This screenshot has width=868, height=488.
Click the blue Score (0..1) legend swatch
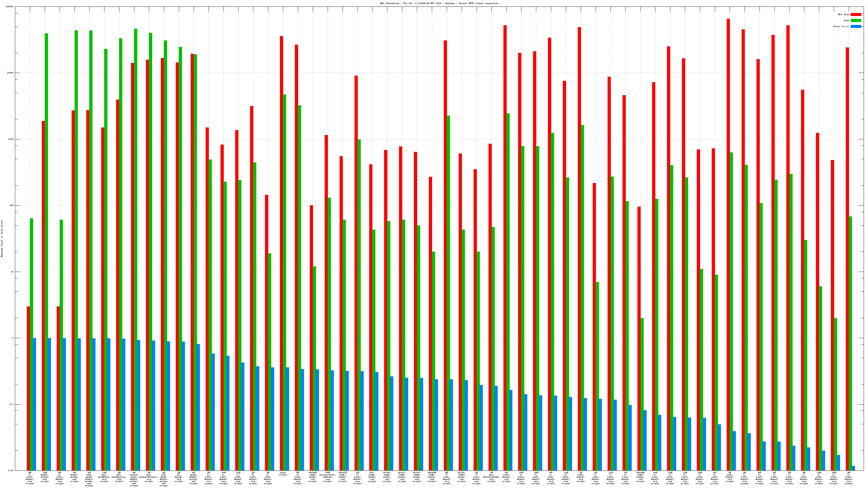[x=856, y=26]
